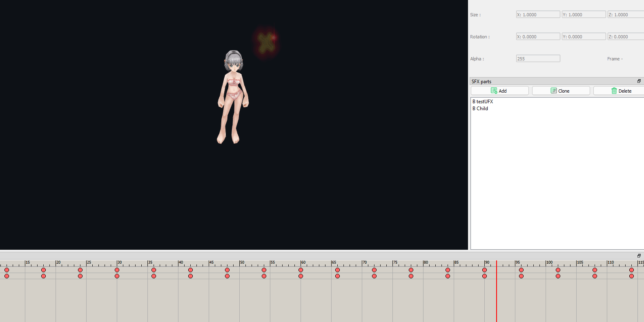This screenshot has width=644, height=322.
Task: Select the top-row keyframe at frame 72
Action: (374, 270)
